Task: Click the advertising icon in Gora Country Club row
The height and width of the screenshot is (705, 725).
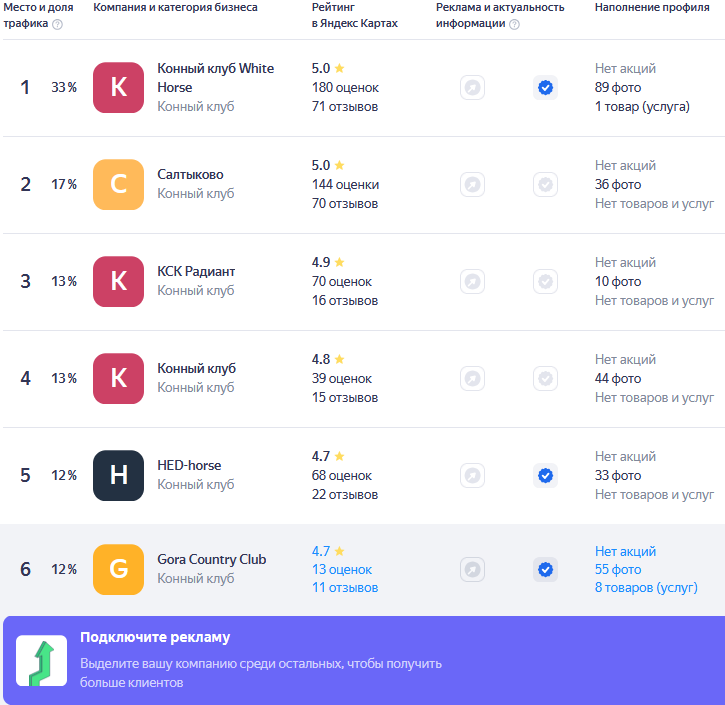Action: [472, 569]
